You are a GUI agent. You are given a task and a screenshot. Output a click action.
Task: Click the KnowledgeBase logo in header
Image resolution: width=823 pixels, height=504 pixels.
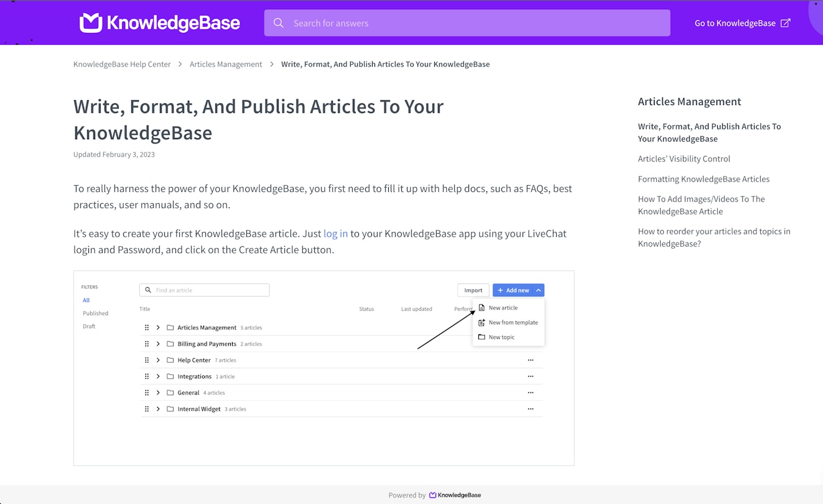point(159,23)
